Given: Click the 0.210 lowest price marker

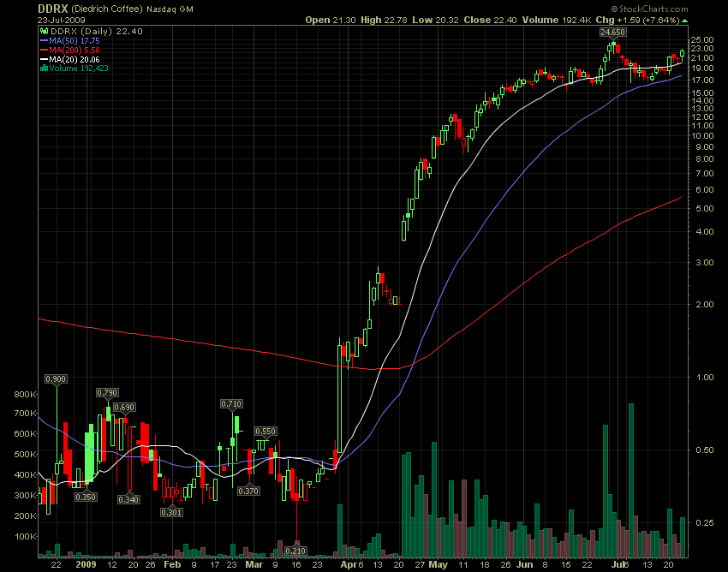Looking at the screenshot, I should click(295, 551).
